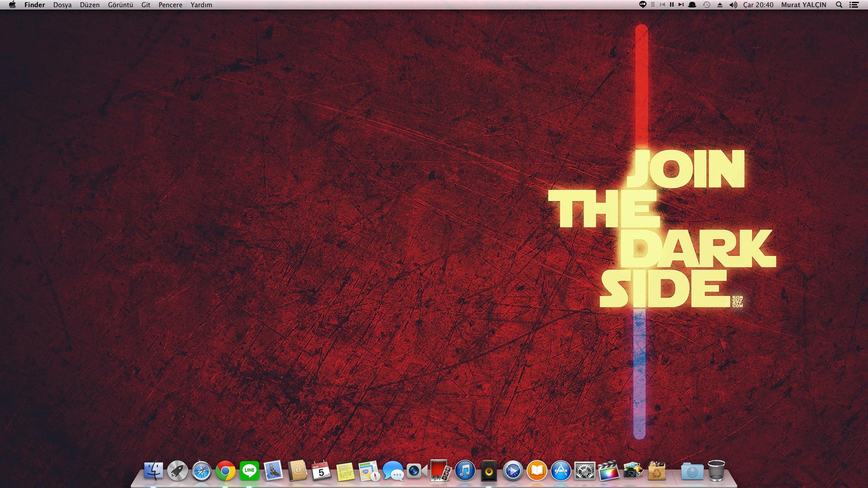Open the Dosya menu
The image size is (868, 488).
[x=62, y=5]
